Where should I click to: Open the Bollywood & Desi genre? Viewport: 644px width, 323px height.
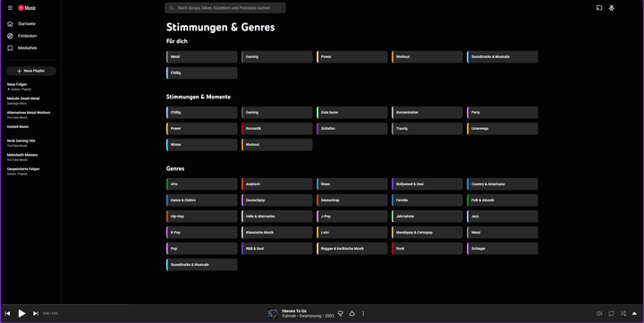(428, 184)
